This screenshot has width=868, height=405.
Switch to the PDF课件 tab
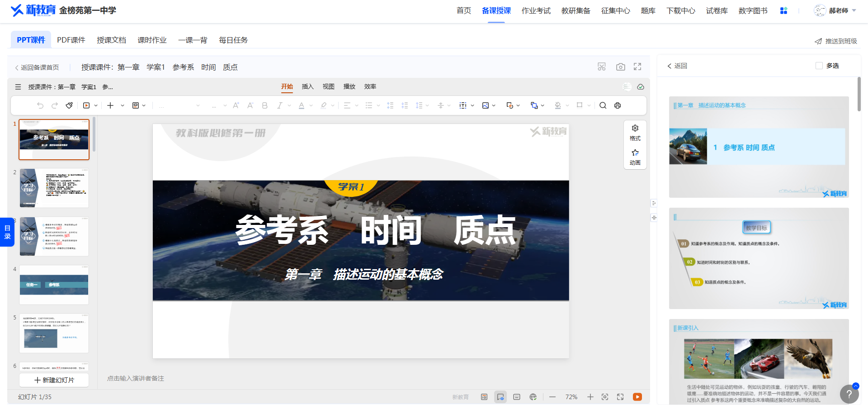71,40
